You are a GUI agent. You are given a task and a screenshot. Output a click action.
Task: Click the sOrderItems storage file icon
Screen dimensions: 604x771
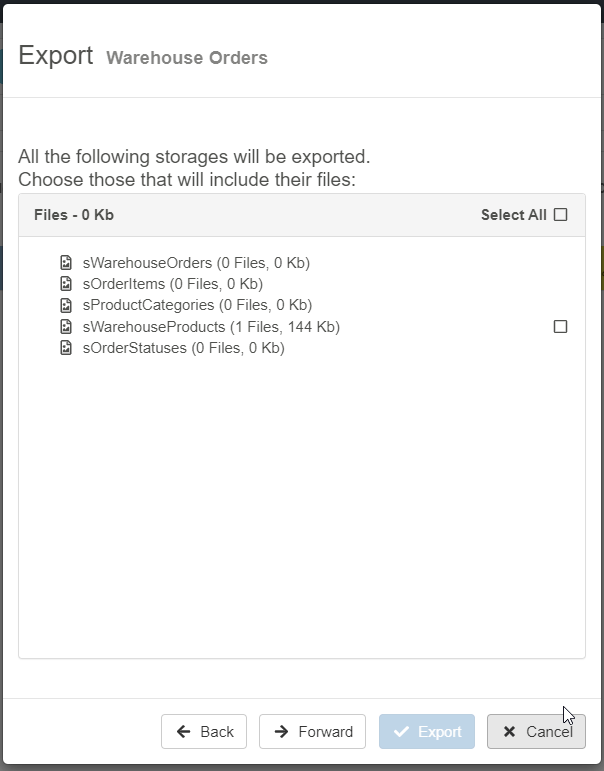(x=66, y=284)
